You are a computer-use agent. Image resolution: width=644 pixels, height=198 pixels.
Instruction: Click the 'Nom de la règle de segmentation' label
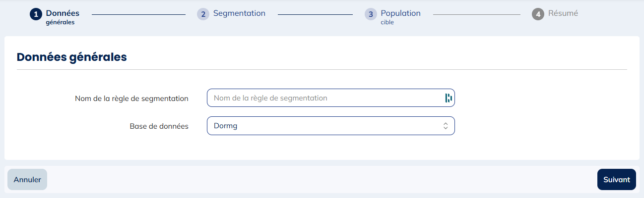click(131, 99)
